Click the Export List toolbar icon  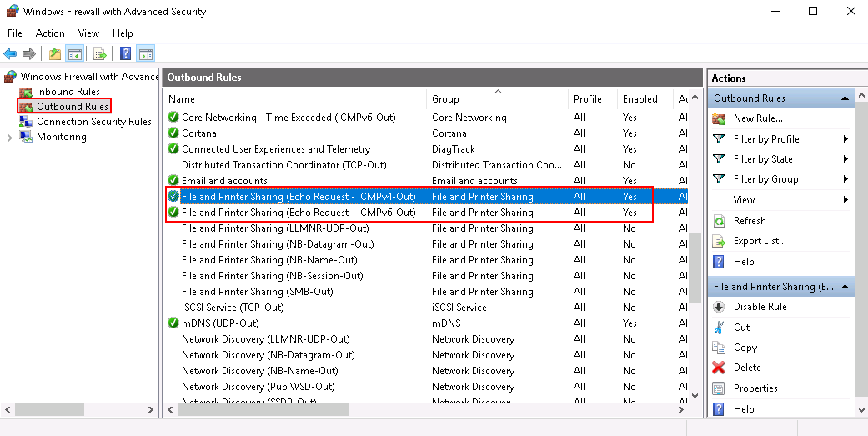coord(100,53)
